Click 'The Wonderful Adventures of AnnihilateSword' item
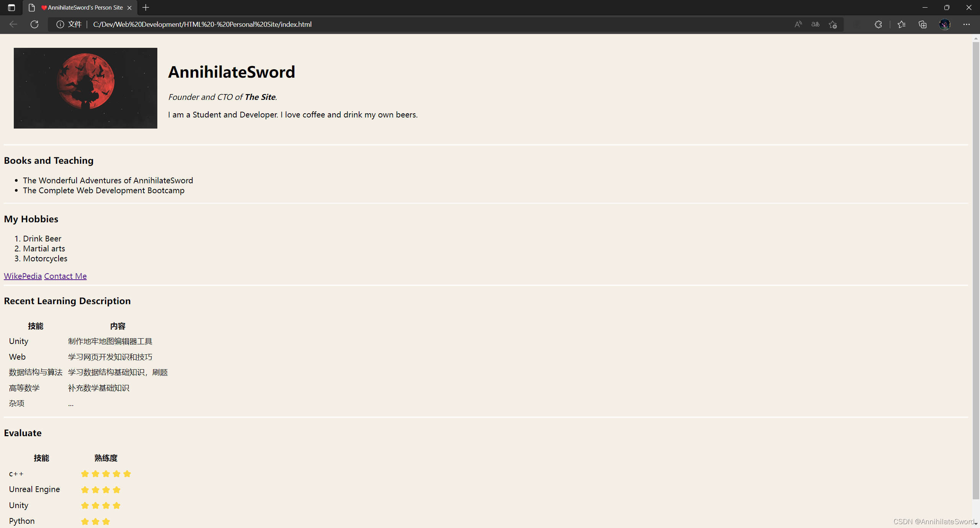 (108, 180)
